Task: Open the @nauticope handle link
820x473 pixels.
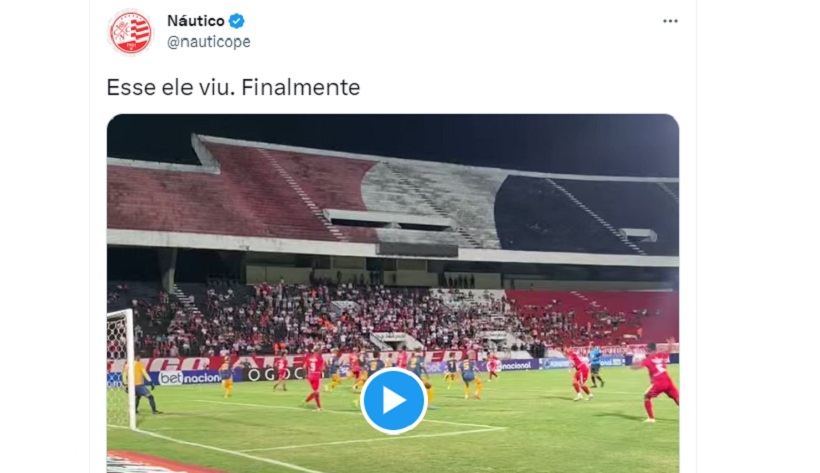Action: tap(209, 42)
